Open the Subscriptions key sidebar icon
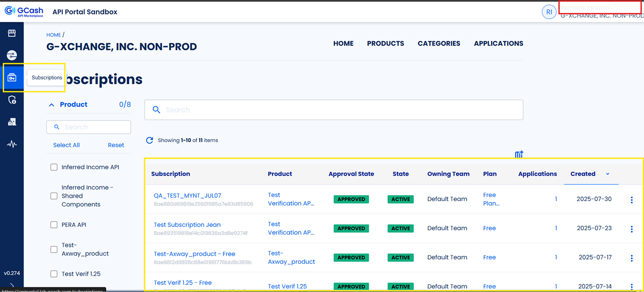 click(x=12, y=78)
